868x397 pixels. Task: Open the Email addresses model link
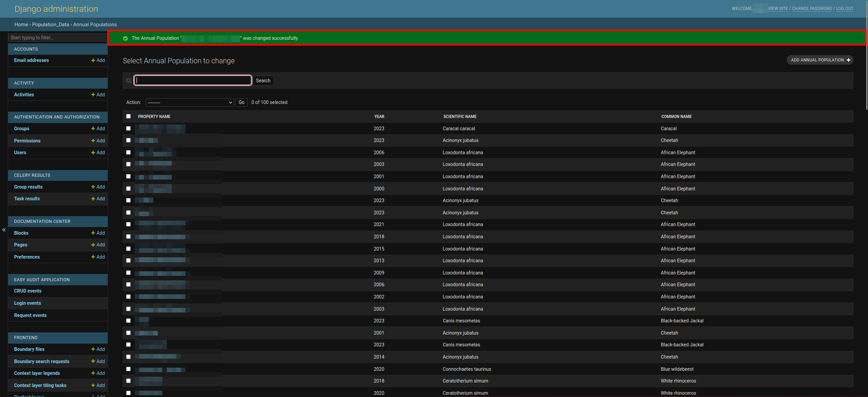click(x=31, y=60)
